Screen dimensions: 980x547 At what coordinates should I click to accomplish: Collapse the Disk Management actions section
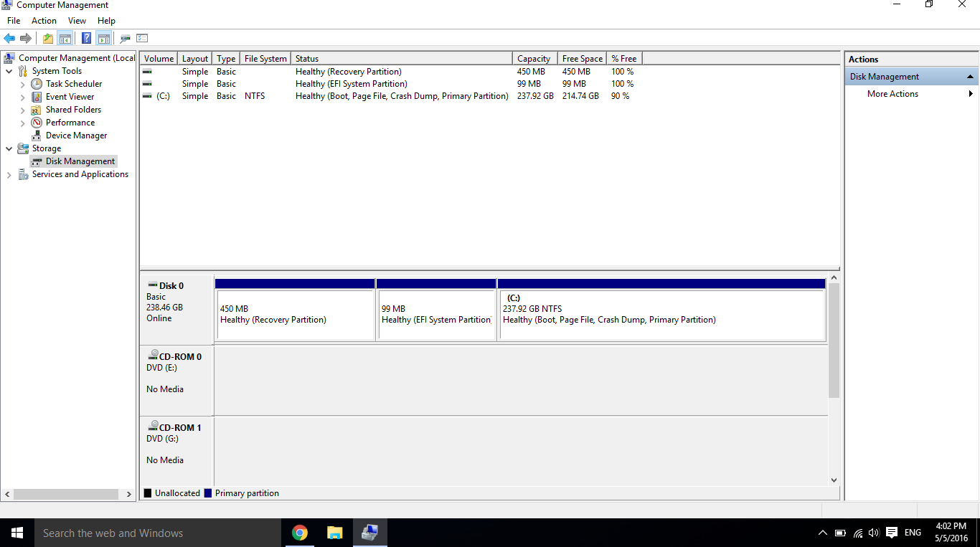(x=970, y=77)
